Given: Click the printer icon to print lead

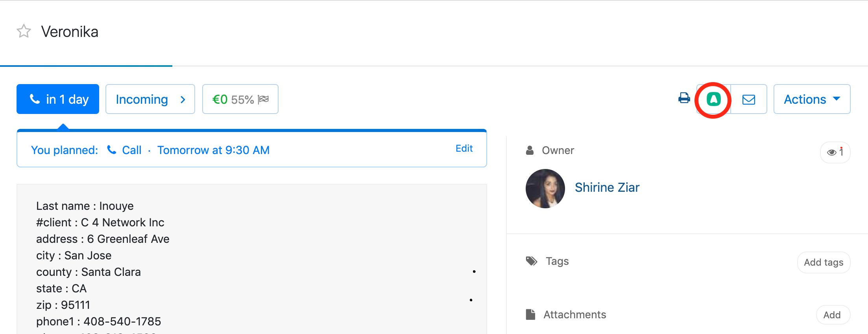Looking at the screenshot, I should [x=684, y=99].
